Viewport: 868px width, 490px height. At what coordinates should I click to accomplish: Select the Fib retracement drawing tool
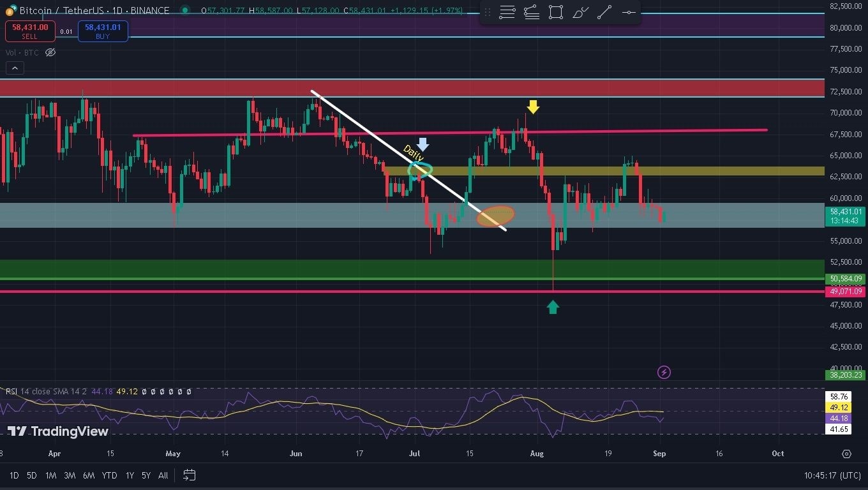[x=507, y=12]
